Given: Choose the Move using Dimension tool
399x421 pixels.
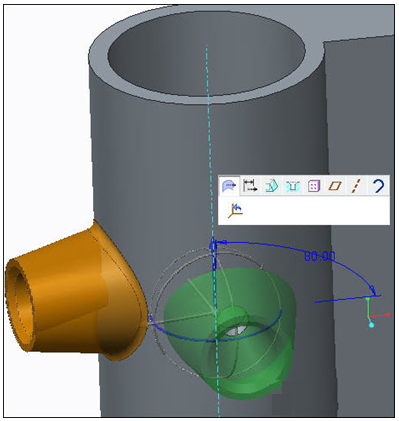Looking at the screenshot, I should click(x=250, y=186).
